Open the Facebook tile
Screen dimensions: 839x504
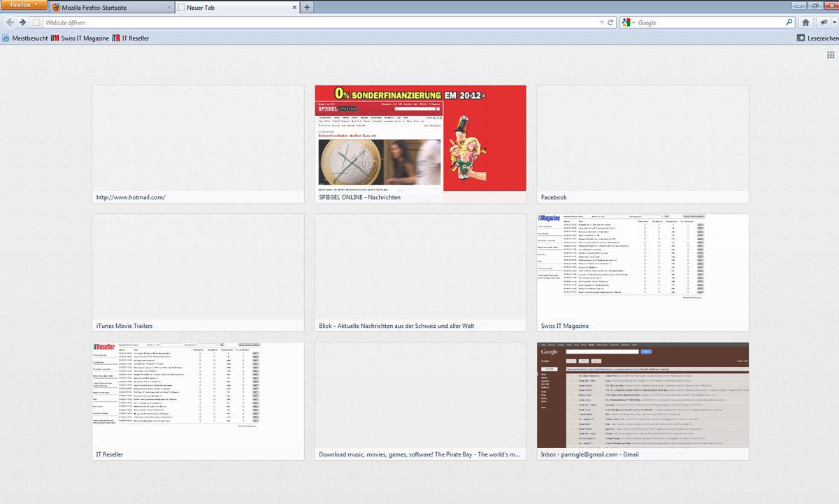coord(643,144)
